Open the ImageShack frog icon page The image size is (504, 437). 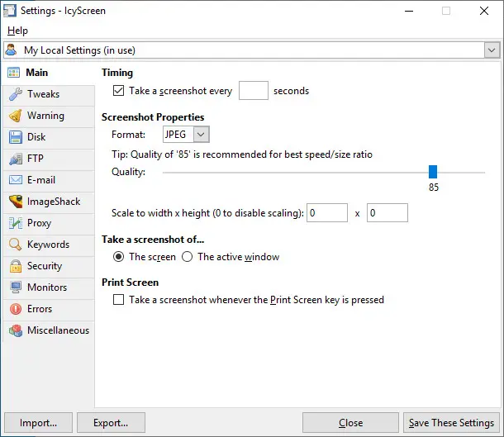point(16,202)
